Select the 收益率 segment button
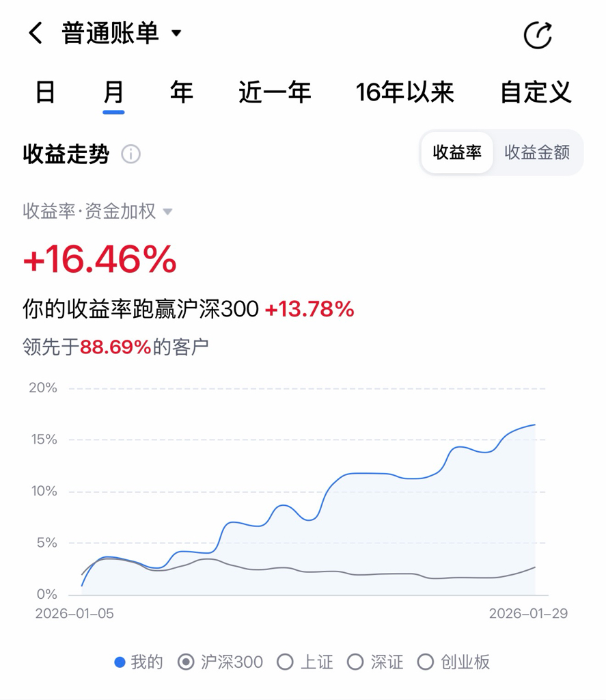This screenshot has width=606, height=700. pyautogui.click(x=457, y=152)
